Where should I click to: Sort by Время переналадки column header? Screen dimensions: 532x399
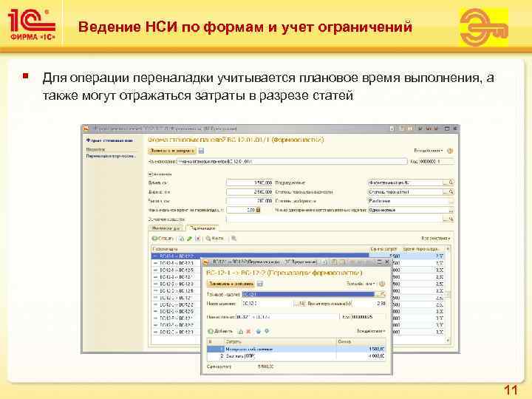[423, 249]
